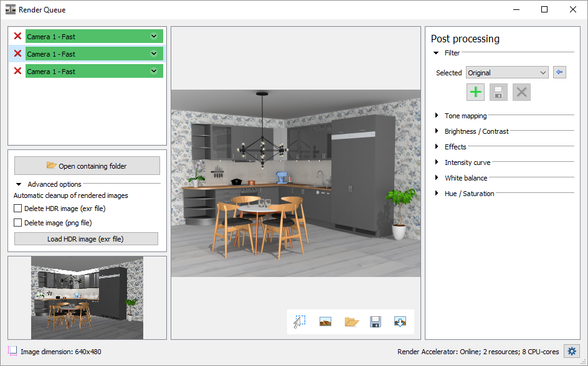The image size is (588, 366).
Task: Click the landscape image icon below preview
Action: [325, 322]
